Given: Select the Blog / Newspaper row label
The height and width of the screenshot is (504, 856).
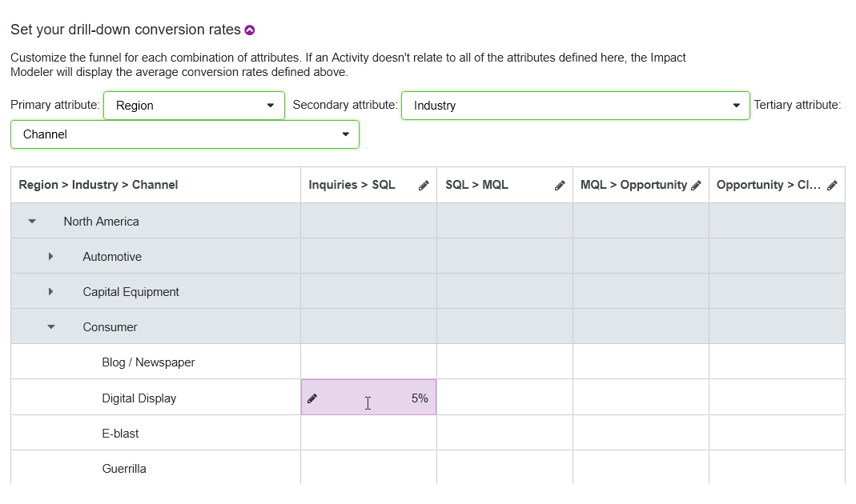Looking at the screenshot, I should click(148, 362).
